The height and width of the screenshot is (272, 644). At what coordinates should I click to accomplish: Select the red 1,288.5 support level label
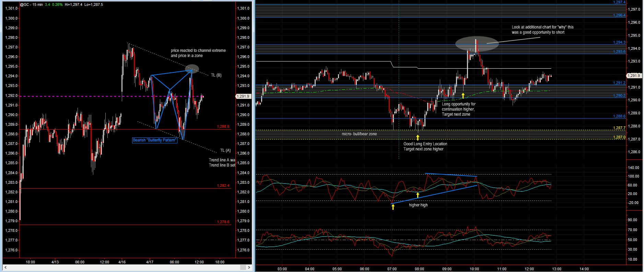223,127
